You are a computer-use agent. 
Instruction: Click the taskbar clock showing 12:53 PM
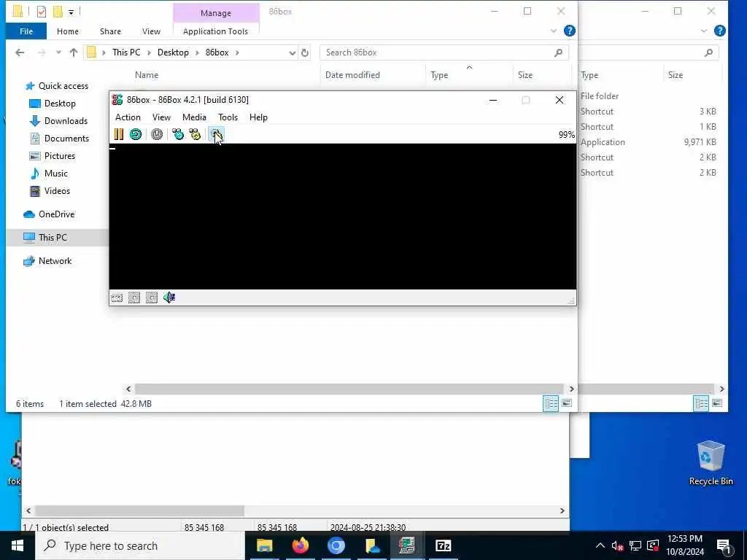pos(684,545)
